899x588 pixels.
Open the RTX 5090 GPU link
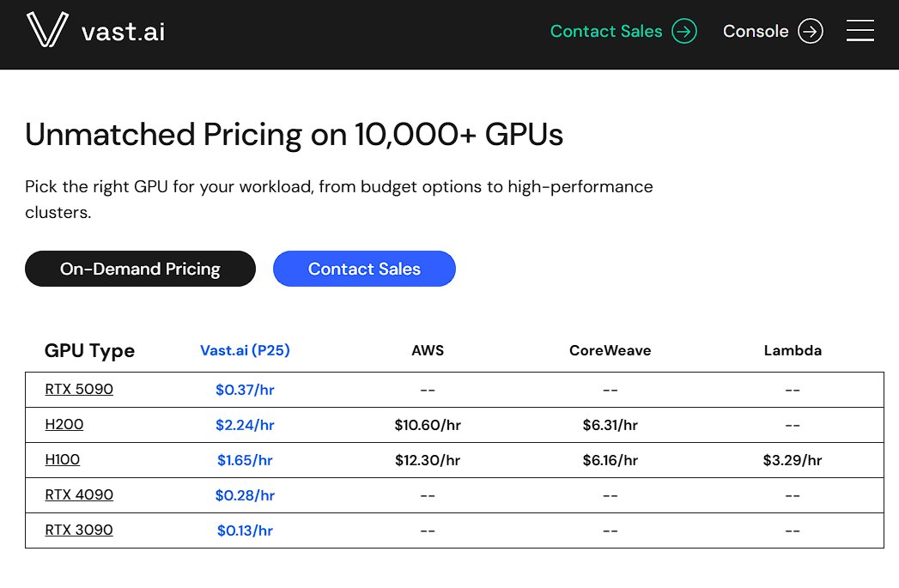[x=79, y=390]
